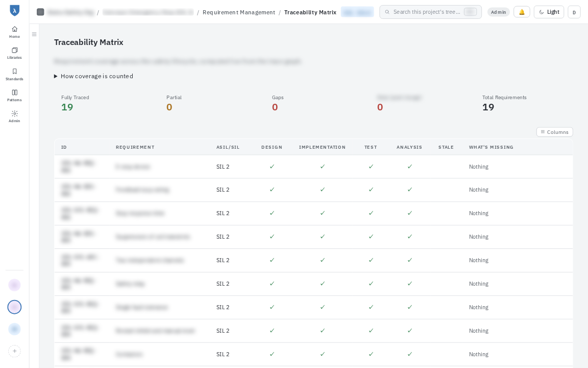The image size is (588, 368).
Task: Click Implementation checkmark in fifth row
Action: [x=322, y=260]
